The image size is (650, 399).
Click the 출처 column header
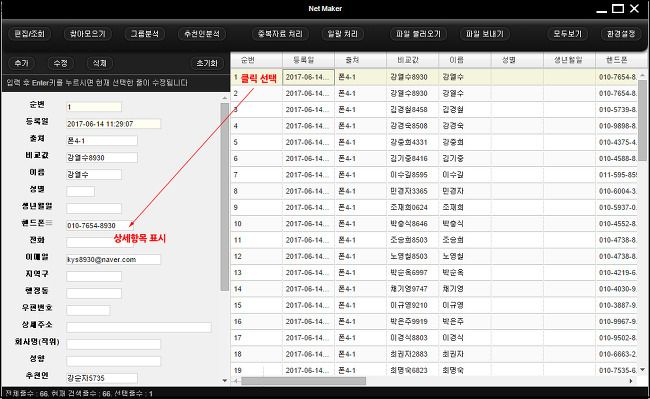pos(360,60)
